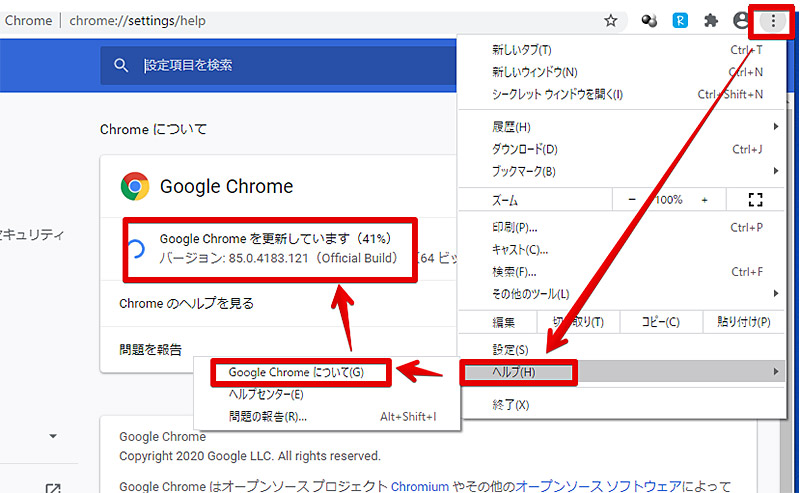Click the chrome://settings/help address bar
This screenshot has width=800, height=493.
137,21
